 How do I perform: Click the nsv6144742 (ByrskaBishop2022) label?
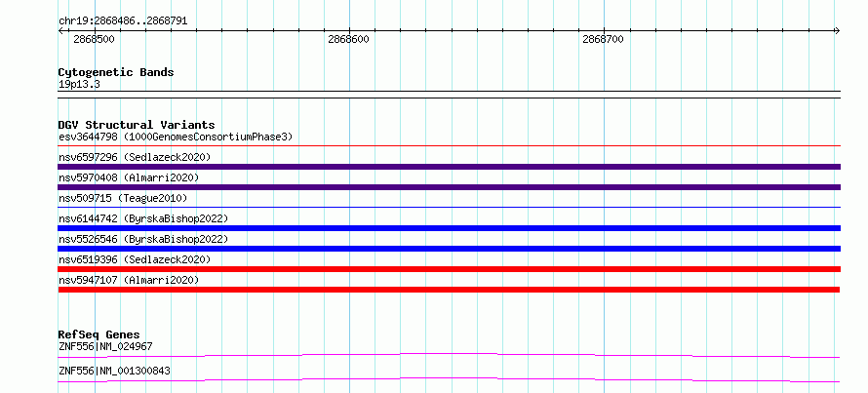click(x=143, y=218)
